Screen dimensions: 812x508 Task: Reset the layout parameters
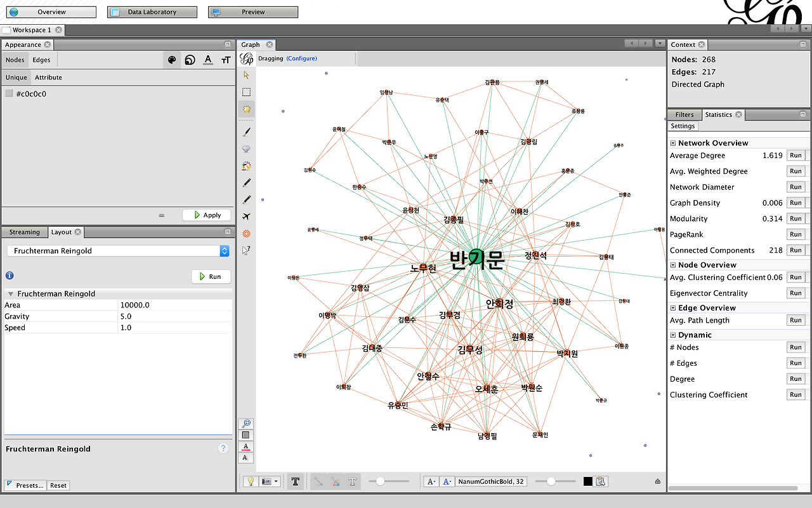coord(58,486)
